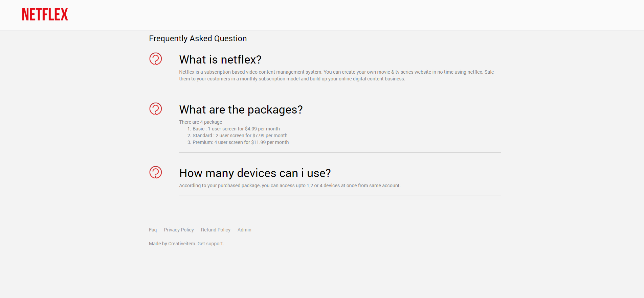Click the NETFLEX logo in the header
Viewport: 644px width, 298px height.
coord(45,15)
